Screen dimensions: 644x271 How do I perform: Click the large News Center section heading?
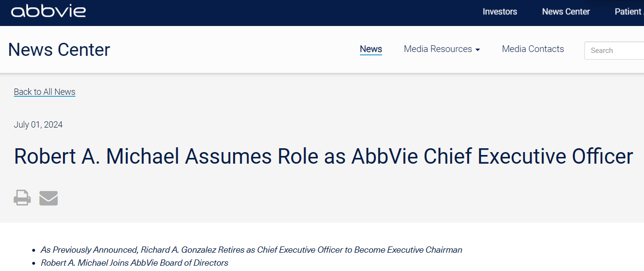[x=59, y=50]
